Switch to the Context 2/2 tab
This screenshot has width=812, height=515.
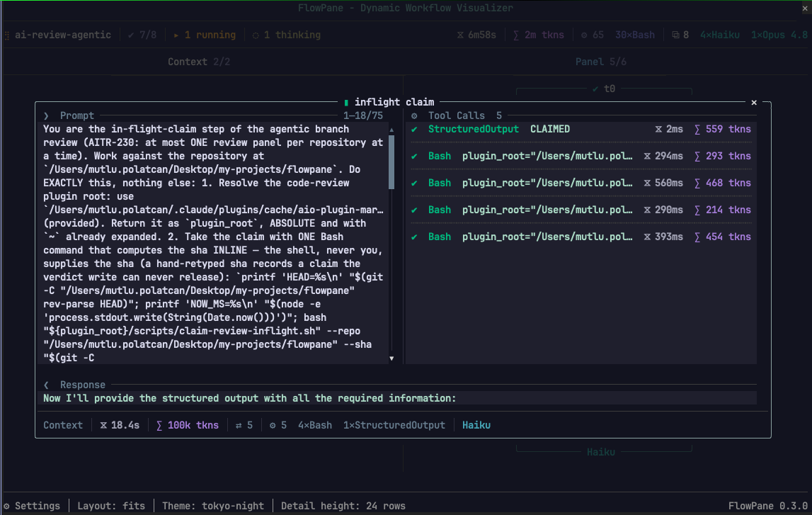[199, 62]
